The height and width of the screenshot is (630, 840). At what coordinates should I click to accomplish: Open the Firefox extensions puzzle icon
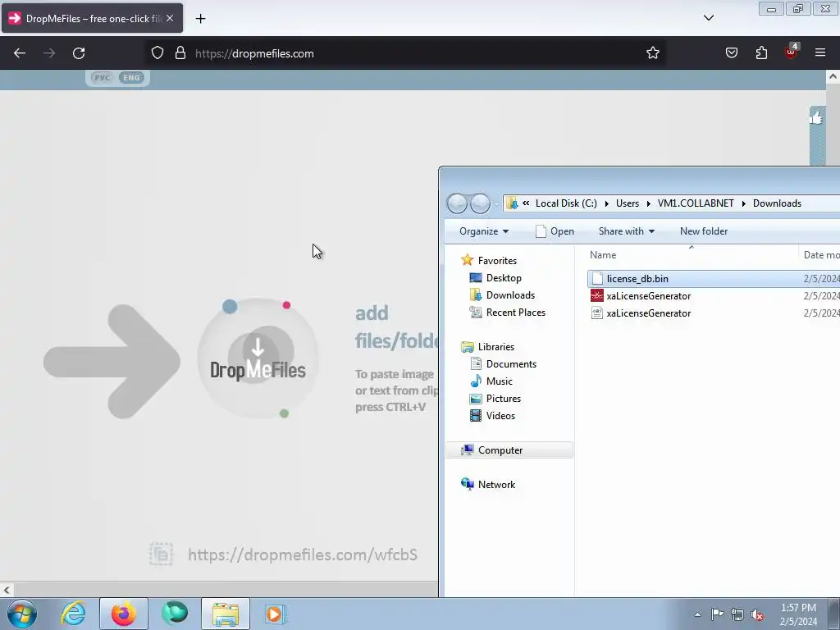(761, 53)
